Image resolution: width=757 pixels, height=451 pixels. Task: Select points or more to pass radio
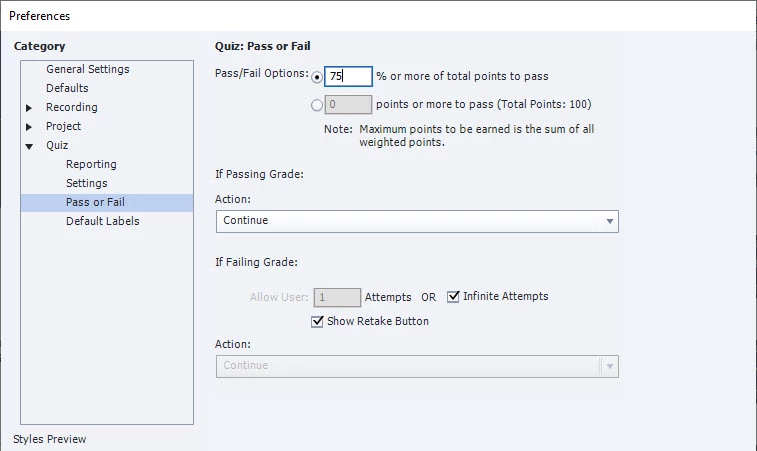317,104
